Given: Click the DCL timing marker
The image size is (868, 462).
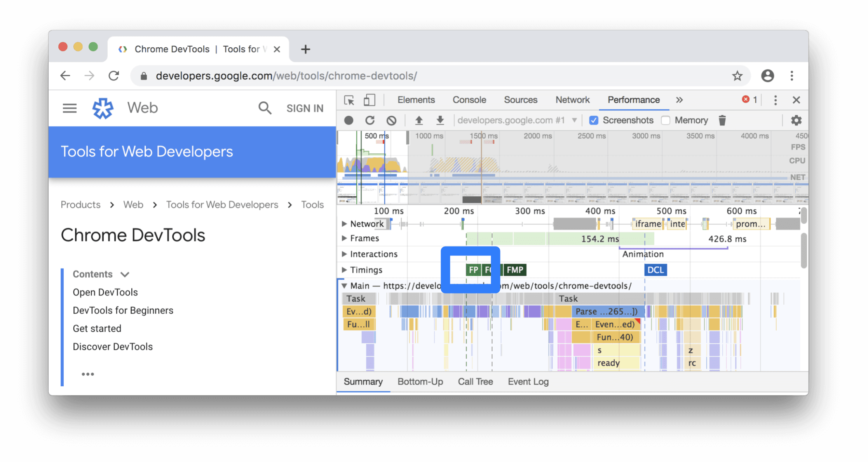Looking at the screenshot, I should (655, 269).
